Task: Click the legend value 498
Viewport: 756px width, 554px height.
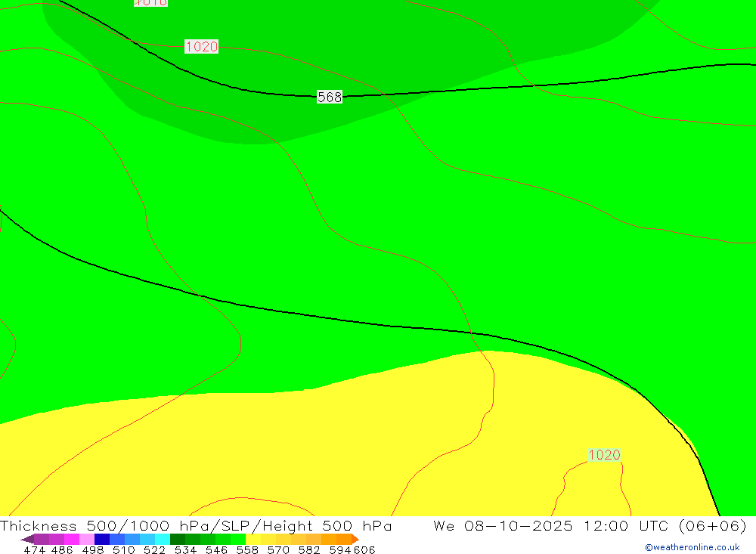Action: pos(93,549)
